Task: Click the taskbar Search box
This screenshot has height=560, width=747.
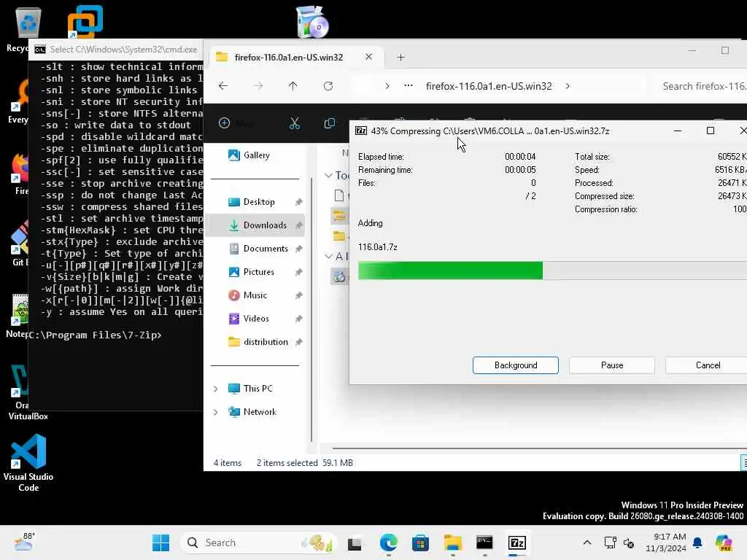Action: (258, 542)
